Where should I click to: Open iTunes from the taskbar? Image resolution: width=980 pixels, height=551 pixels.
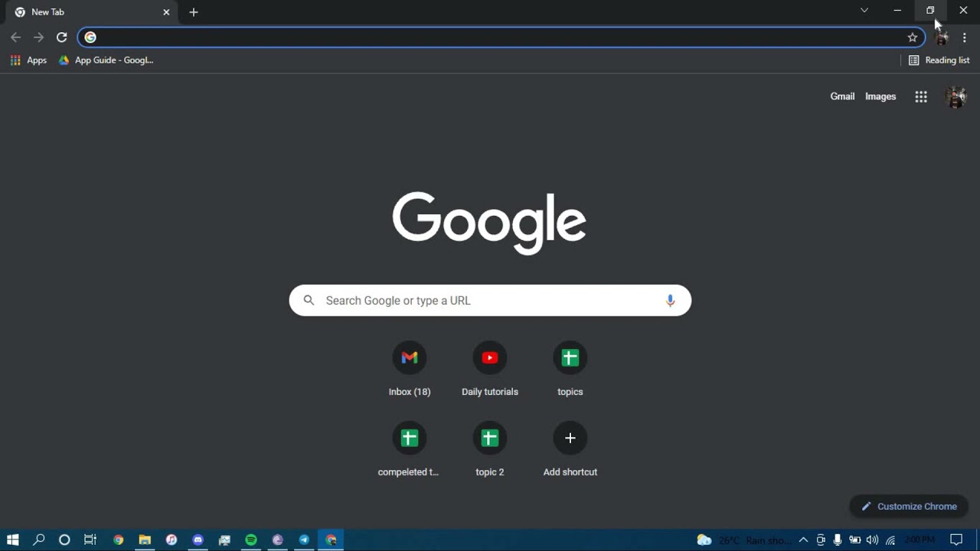point(171,540)
